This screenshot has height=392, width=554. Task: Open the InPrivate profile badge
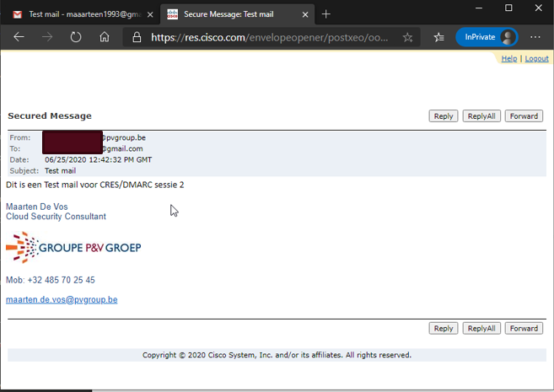coord(486,37)
